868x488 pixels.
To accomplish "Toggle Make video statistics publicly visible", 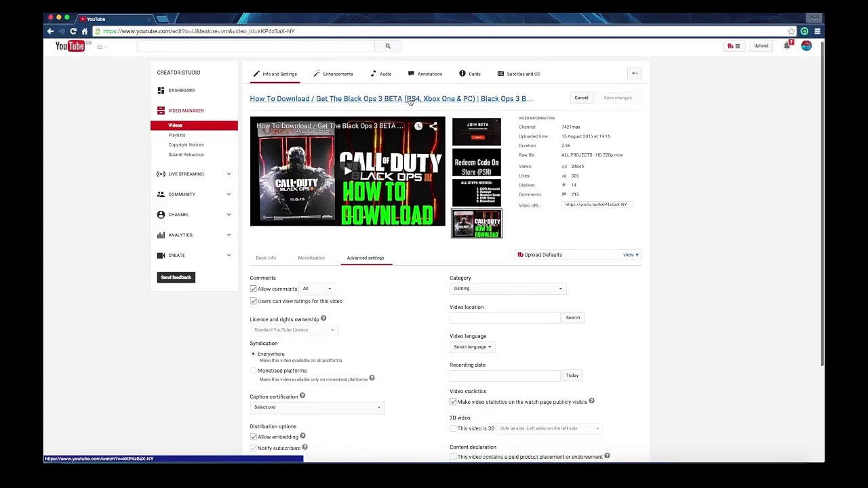I will tap(453, 402).
